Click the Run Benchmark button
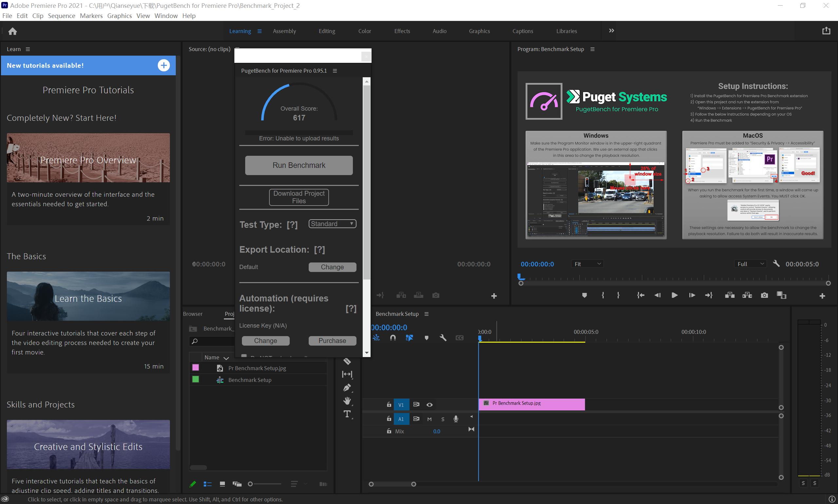The image size is (838, 504). 299,165
